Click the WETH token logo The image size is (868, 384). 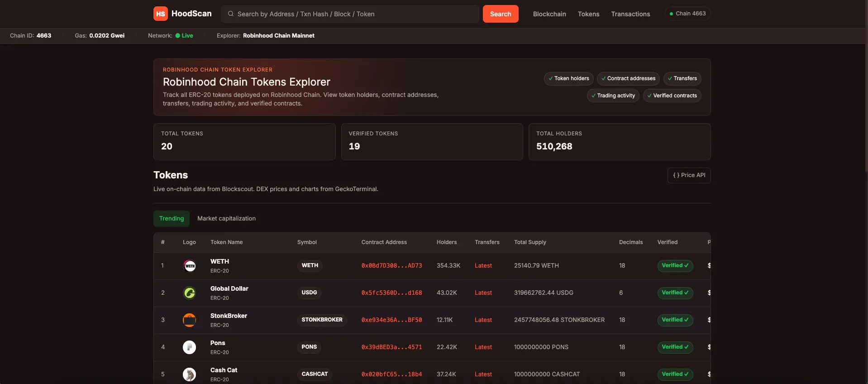coord(189,266)
